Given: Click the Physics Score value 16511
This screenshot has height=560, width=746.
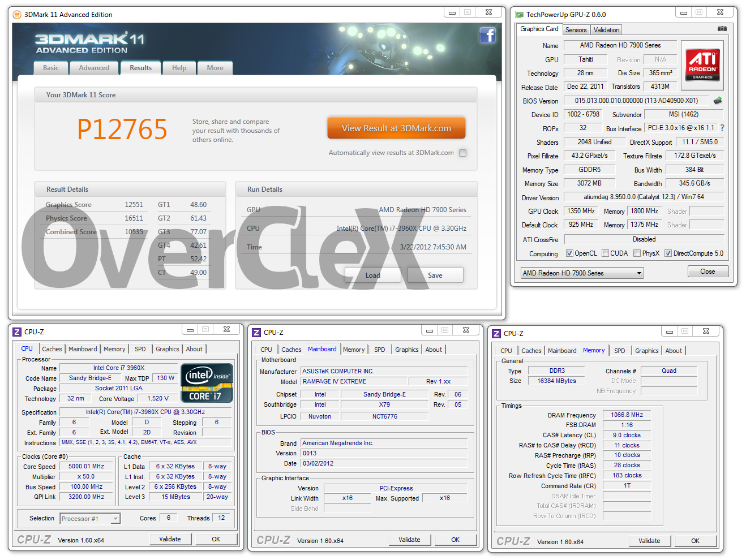Looking at the screenshot, I should point(134,218).
